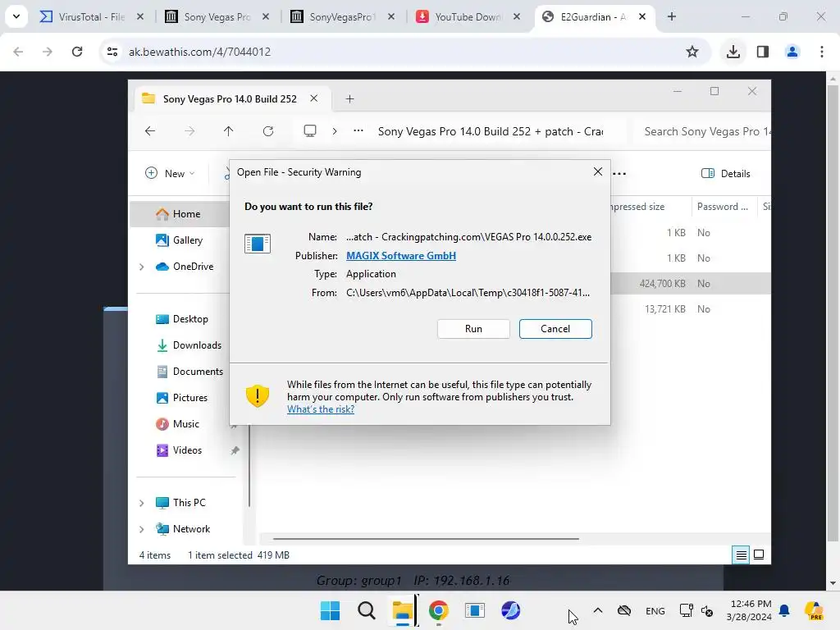Select the 424,700 KB file row
Image resolution: width=840 pixels, height=630 pixels.
pyautogui.click(x=690, y=283)
